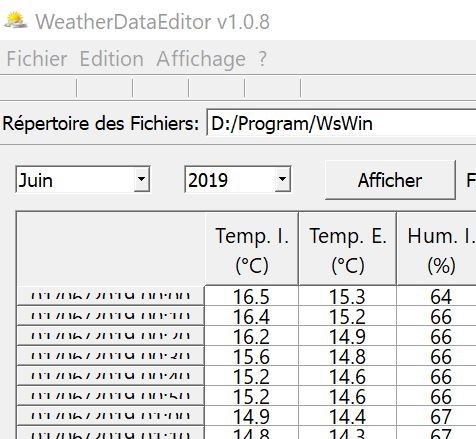Expand the Juin month dropdown arrow
The height and width of the screenshot is (439, 476).
[142, 179]
